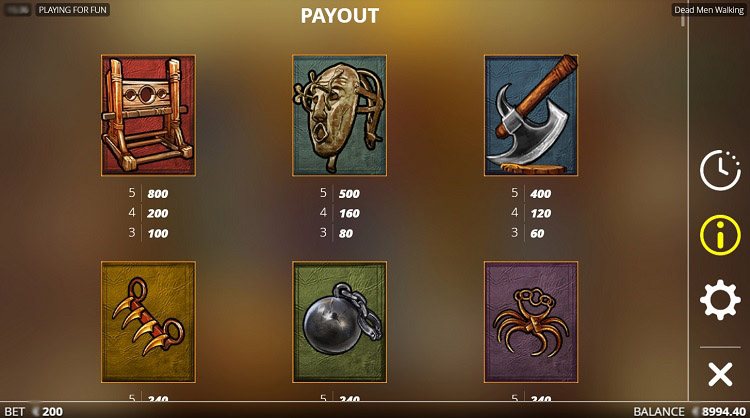
Task: Click the 500 payout for mask
Action: click(349, 194)
